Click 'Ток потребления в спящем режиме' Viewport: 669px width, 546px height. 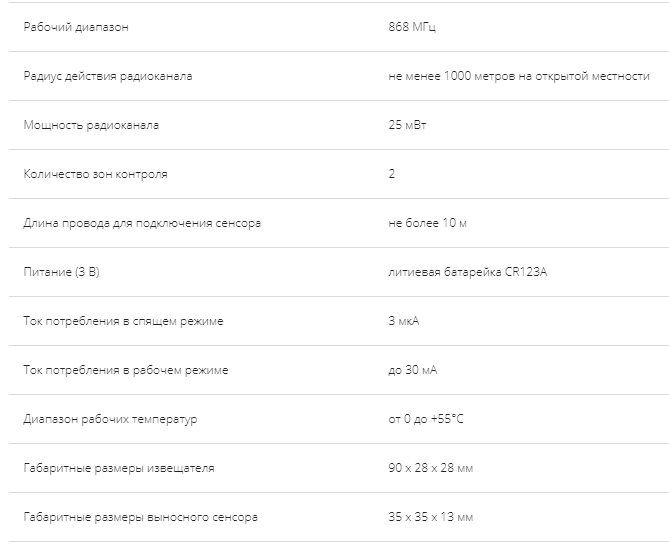123,321
